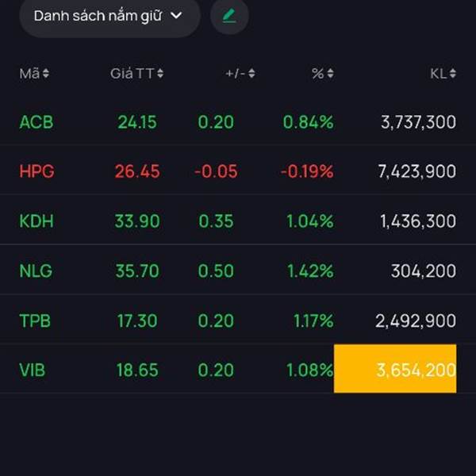Click NLG percent change 1.42%
The height and width of the screenshot is (476, 476).
click(x=308, y=271)
